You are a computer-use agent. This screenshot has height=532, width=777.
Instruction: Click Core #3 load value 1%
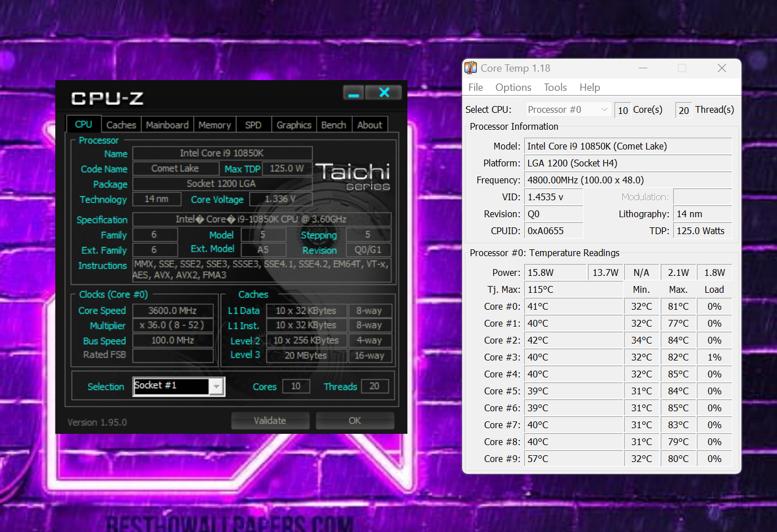[x=714, y=357]
